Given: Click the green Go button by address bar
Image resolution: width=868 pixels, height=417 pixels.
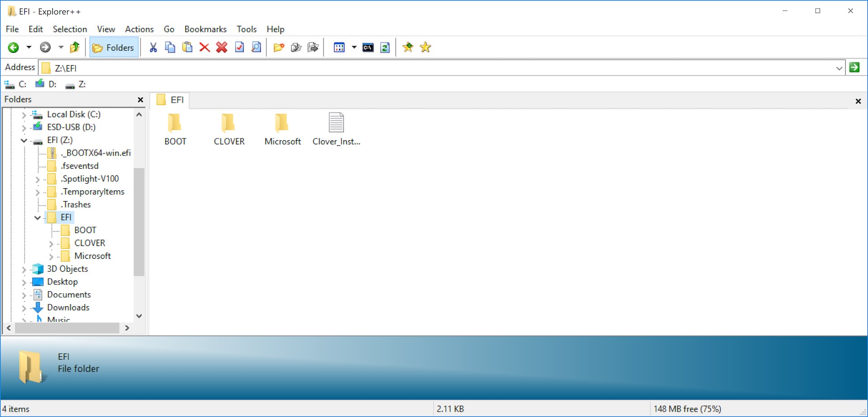Looking at the screenshot, I should (x=854, y=68).
